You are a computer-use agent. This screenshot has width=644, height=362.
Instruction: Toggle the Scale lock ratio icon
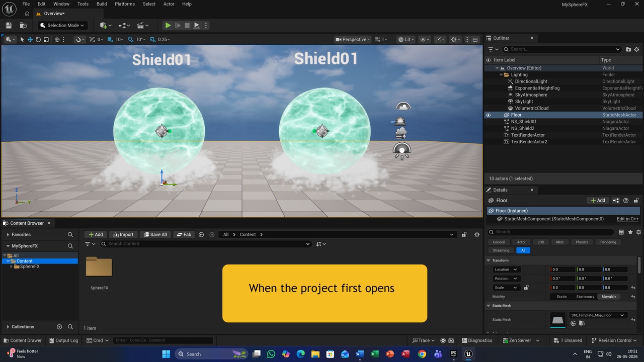tap(526, 288)
